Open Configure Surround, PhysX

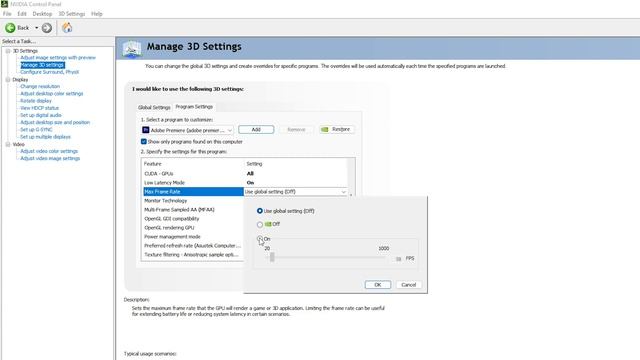click(x=49, y=72)
